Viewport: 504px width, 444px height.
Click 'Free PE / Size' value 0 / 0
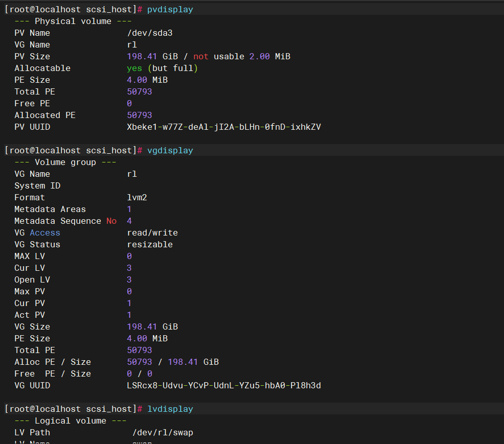(x=140, y=374)
